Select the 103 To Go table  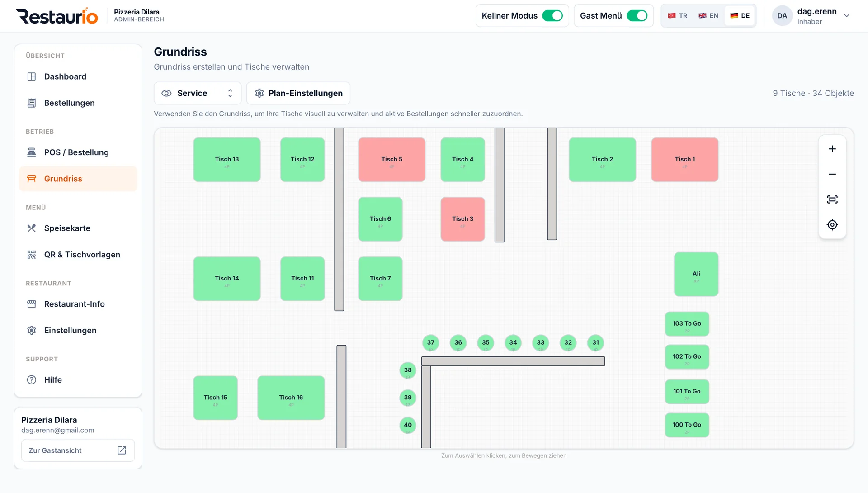(x=687, y=324)
